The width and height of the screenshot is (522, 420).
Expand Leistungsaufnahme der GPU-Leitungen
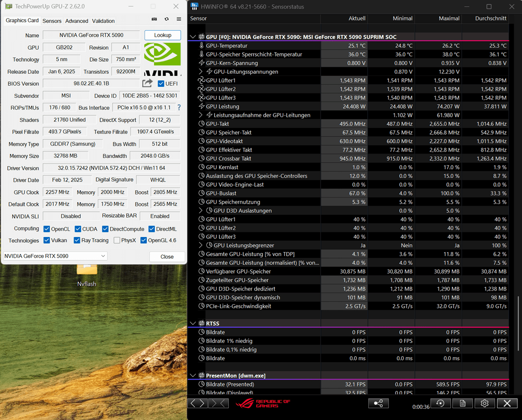(201, 115)
